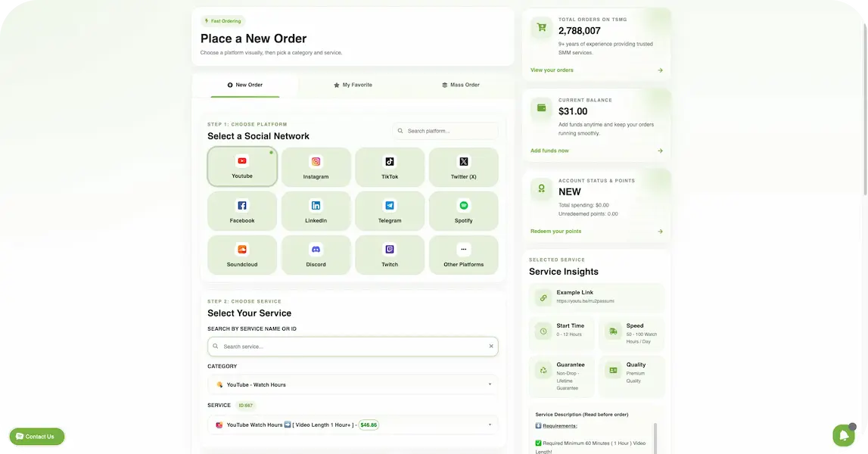868x454 pixels.
Task: Click the card icon by Quality
Action: click(613, 370)
